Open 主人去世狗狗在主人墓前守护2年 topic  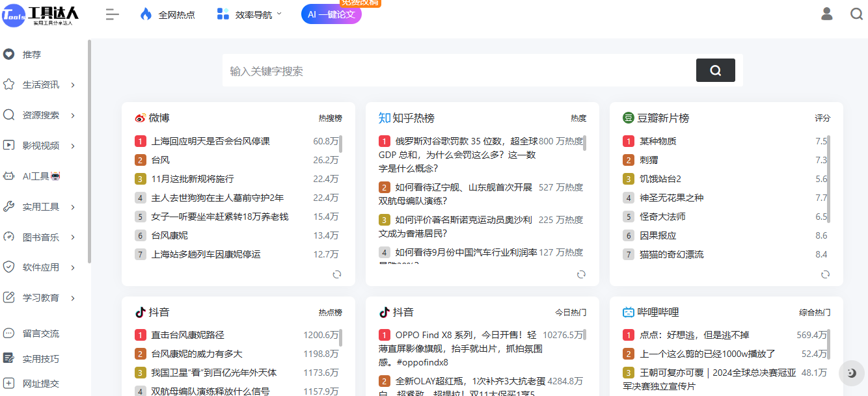point(217,198)
